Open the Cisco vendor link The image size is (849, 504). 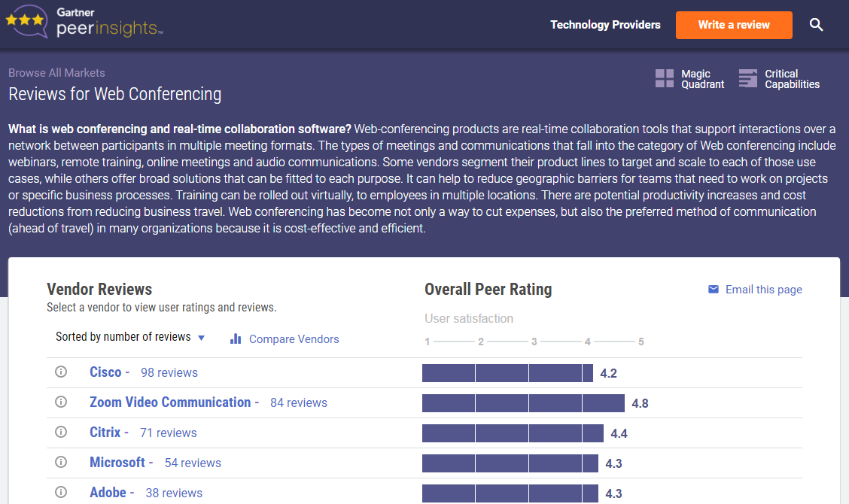click(x=105, y=372)
